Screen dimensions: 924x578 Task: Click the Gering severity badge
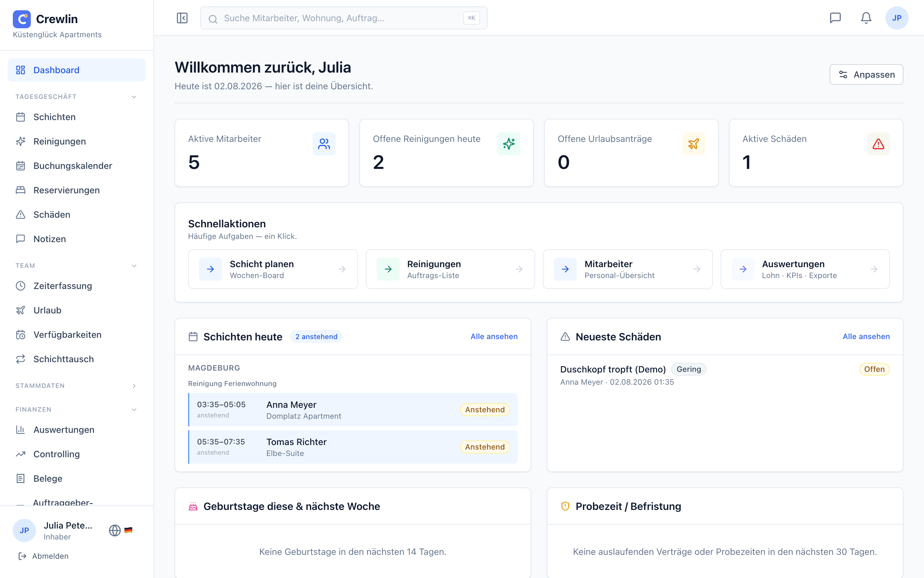[689, 369]
